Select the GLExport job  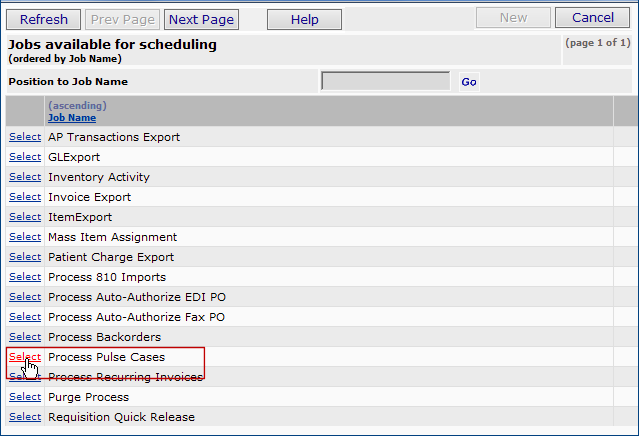click(25, 157)
